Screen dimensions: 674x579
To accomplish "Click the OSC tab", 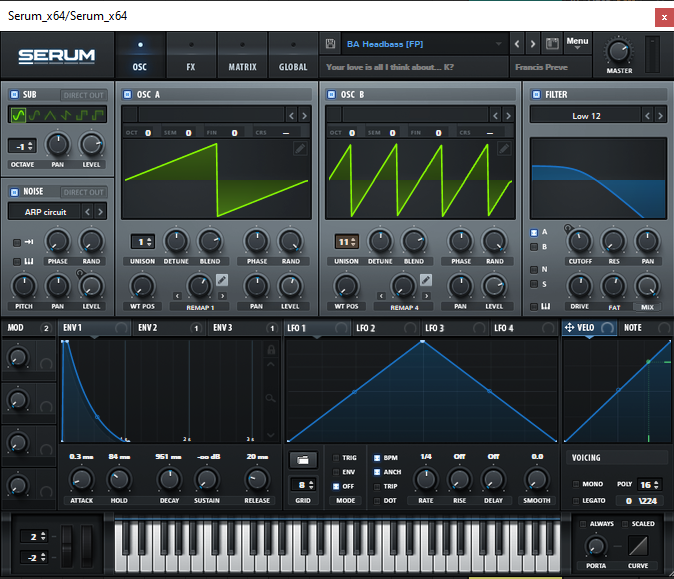I will click(x=140, y=56).
